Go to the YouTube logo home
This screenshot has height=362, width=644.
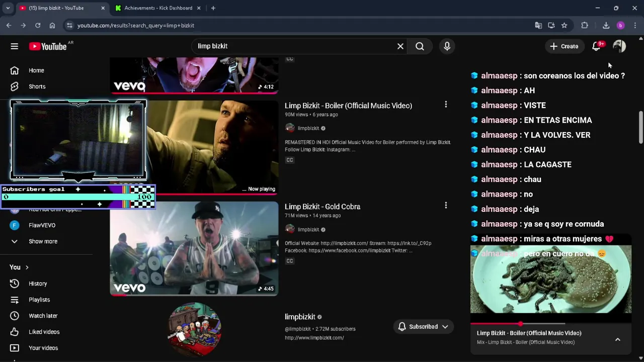[48, 46]
